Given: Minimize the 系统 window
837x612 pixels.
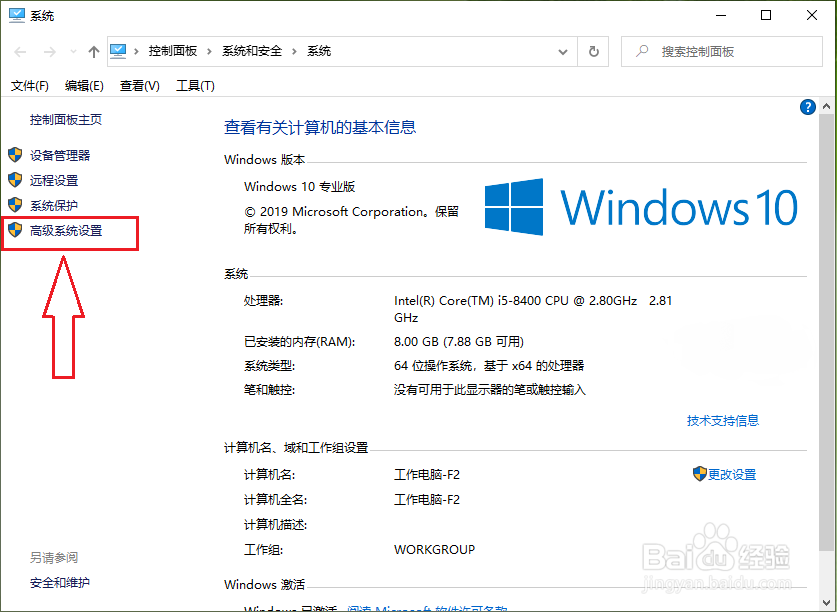Looking at the screenshot, I should pos(721,15).
